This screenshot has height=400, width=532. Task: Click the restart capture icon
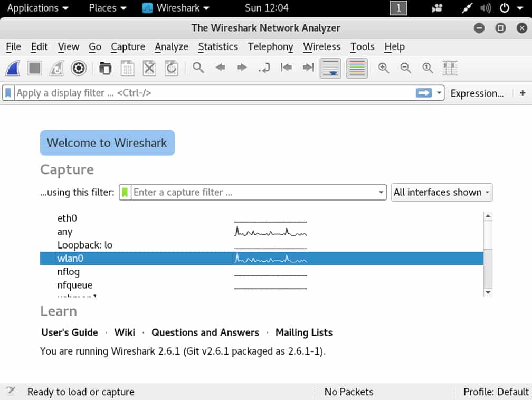(56, 68)
